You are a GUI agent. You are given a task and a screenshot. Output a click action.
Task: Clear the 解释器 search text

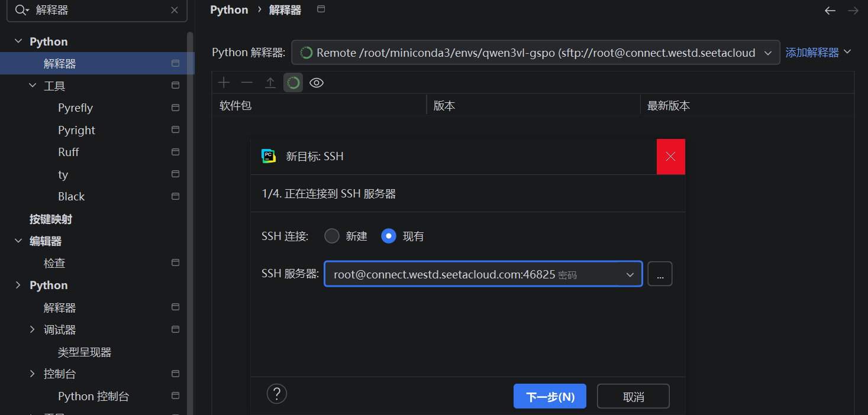pos(175,10)
